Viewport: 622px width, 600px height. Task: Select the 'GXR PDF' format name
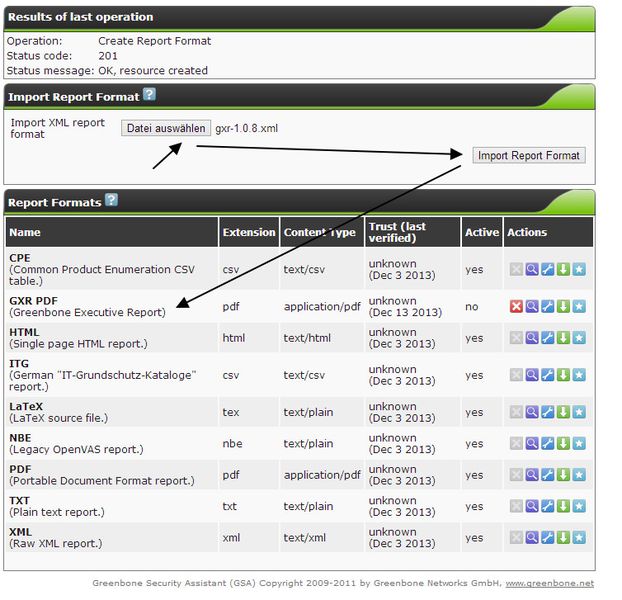tap(33, 301)
